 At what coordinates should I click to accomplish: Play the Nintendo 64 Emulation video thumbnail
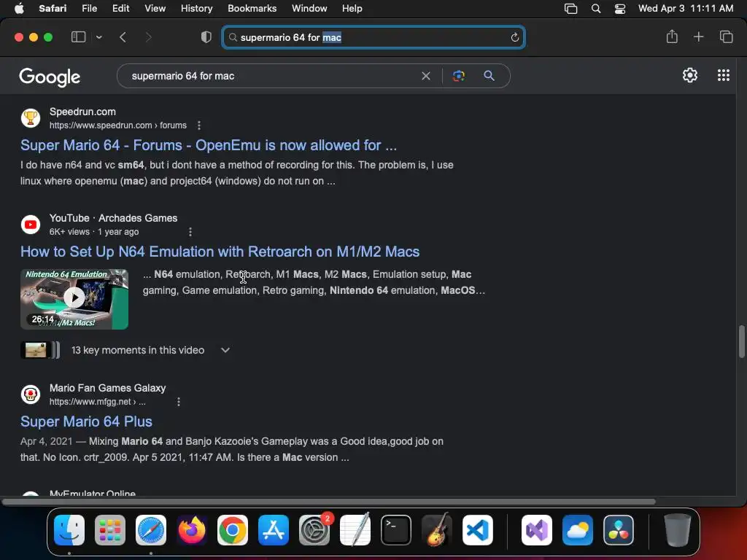click(74, 299)
